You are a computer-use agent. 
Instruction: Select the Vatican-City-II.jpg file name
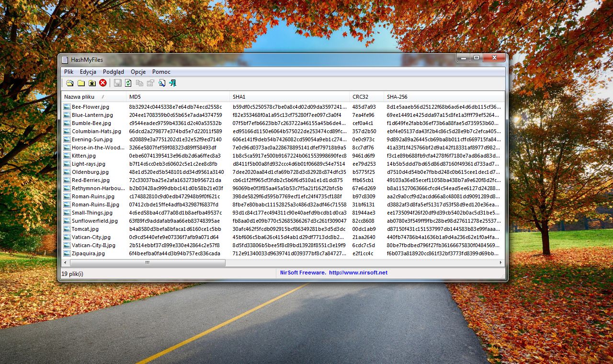pyautogui.click(x=93, y=245)
